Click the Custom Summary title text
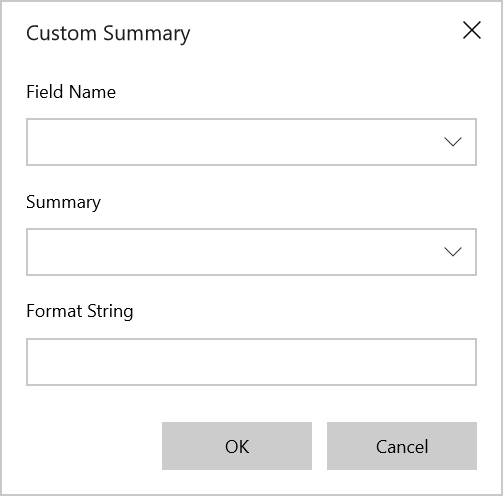The height and width of the screenshot is (496, 503). [108, 34]
